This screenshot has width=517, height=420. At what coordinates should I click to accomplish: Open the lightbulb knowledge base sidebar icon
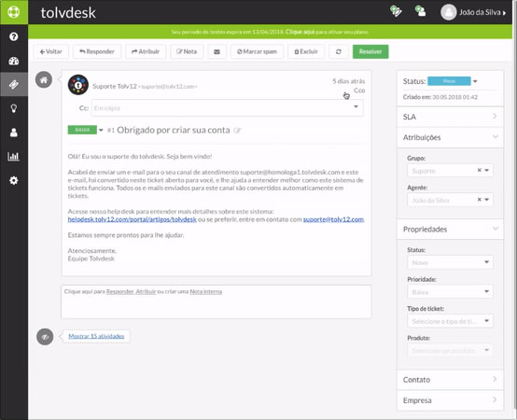13,108
